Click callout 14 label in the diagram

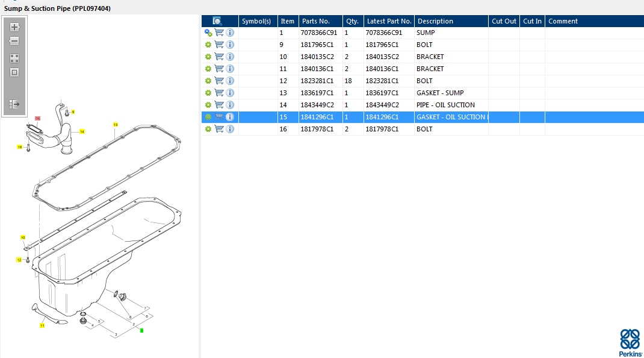82,131
